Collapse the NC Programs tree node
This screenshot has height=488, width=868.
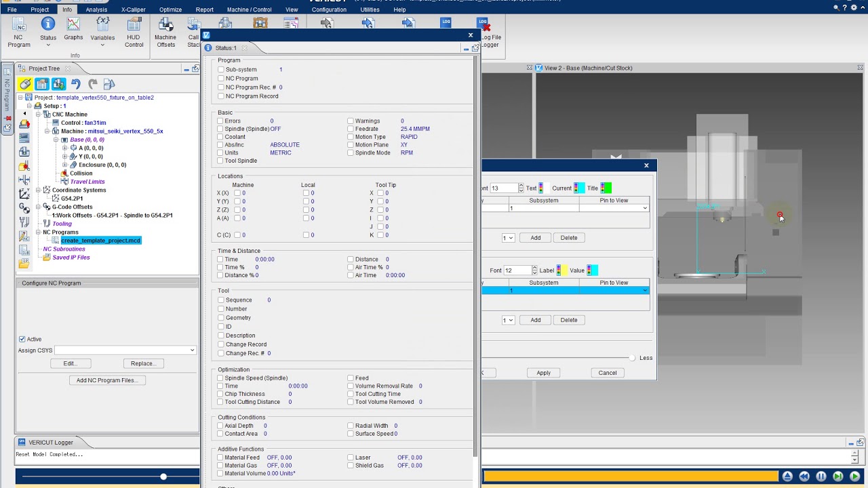point(39,232)
